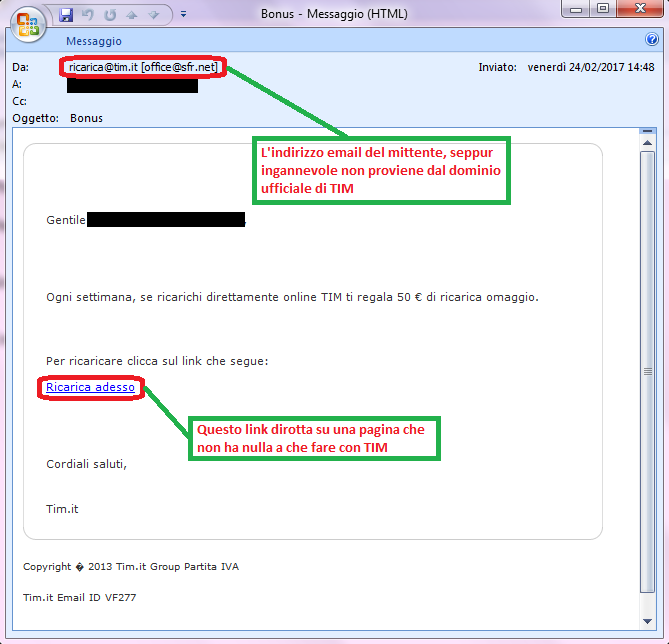Viewport: 669px width, 644px height.
Task: Click message scrollbar up arrow
Action: 647,143
